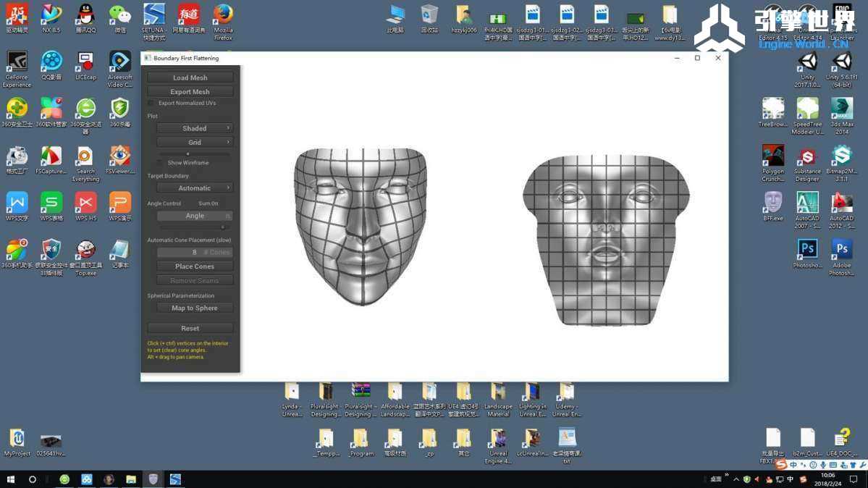The width and height of the screenshot is (868, 488).
Task: Select the Mozilla Firefox desktop icon
Action: point(223,22)
